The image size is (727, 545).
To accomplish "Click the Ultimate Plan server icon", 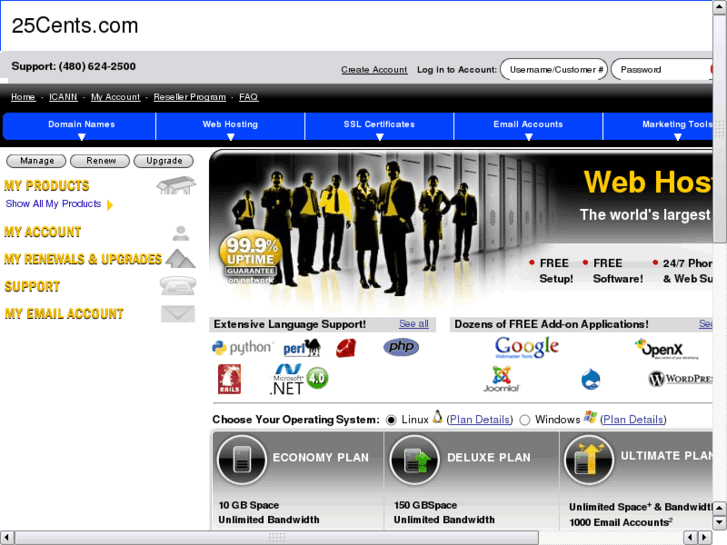I will 589,459.
